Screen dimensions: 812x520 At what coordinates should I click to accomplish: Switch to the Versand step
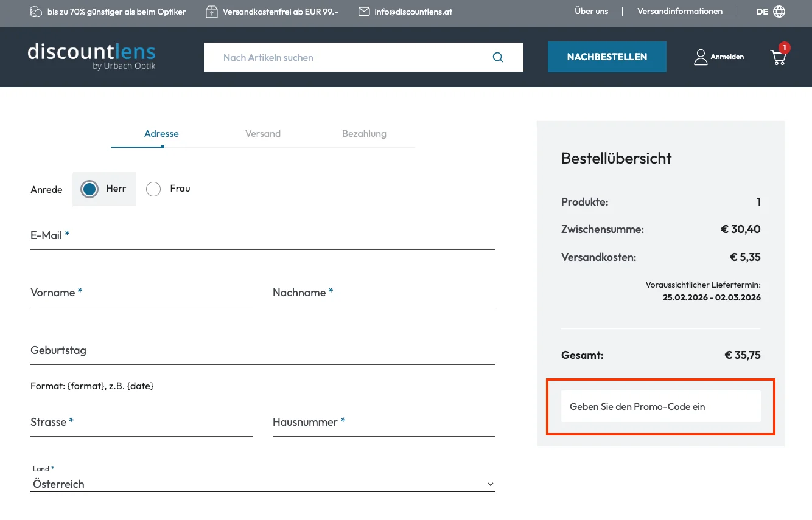click(x=262, y=133)
